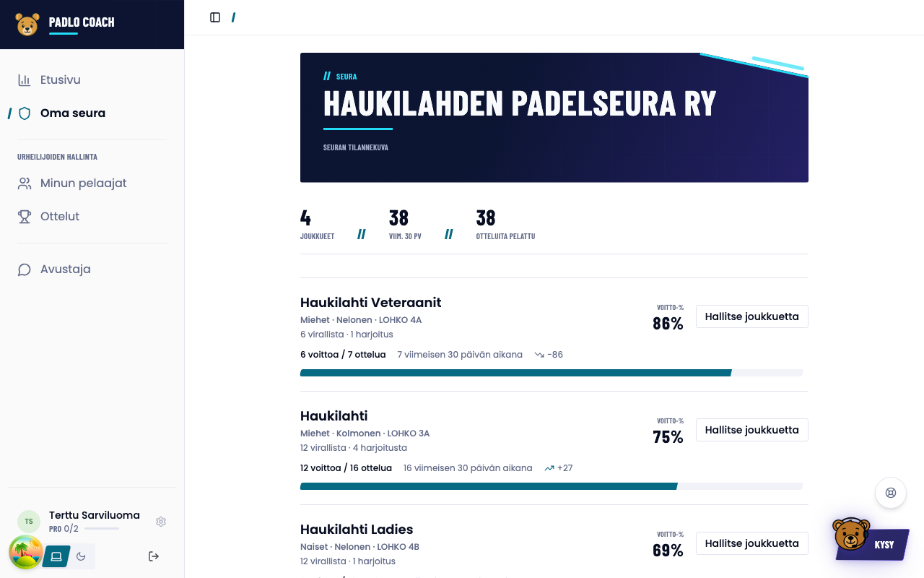
Task: Open Etusivu page
Action: coord(92,80)
